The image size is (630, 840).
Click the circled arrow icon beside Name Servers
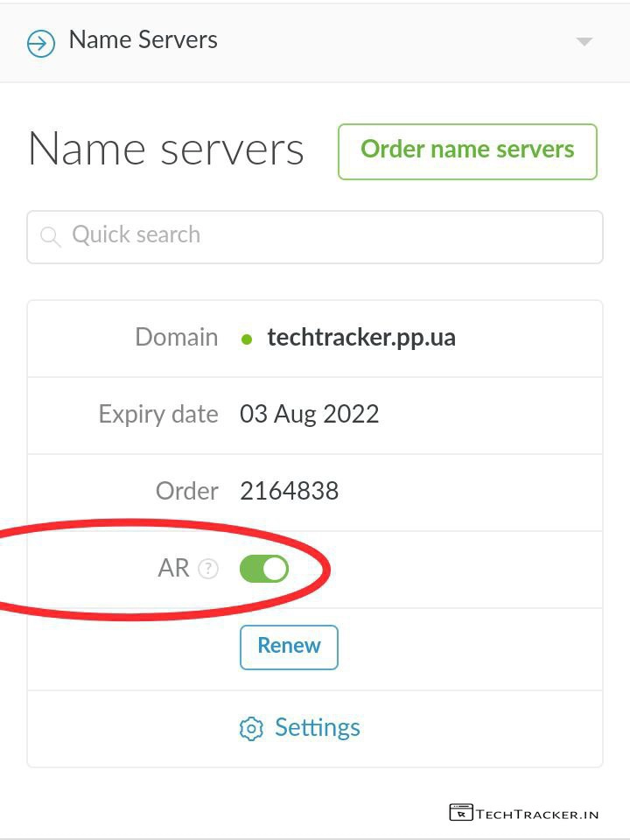point(41,42)
